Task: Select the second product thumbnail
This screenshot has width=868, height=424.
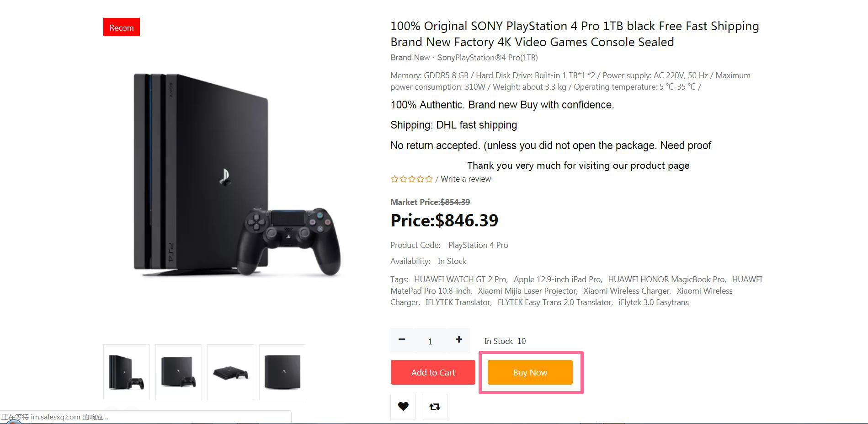Action: tap(179, 372)
